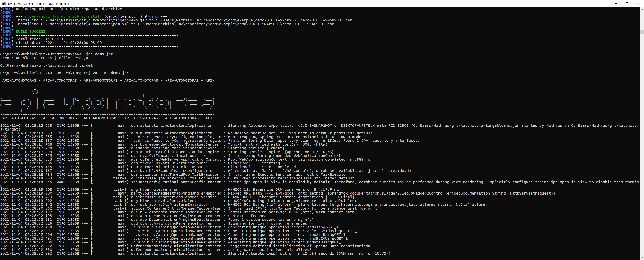Click the vertical scrollbar thumb
644x260 pixels.
pyautogui.click(x=642, y=33)
